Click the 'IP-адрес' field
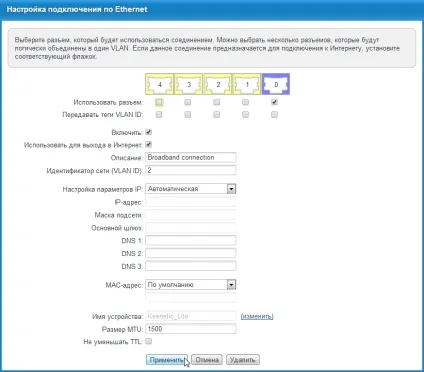The width and height of the screenshot is (424, 372). click(x=191, y=202)
